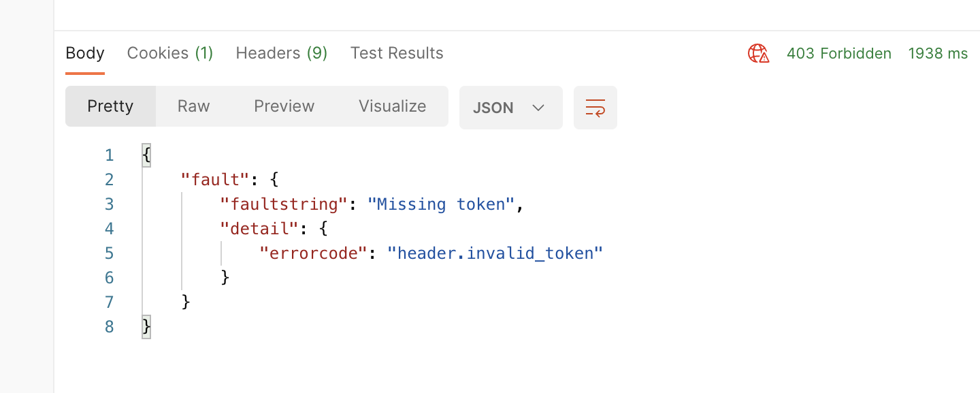Switch to the Preview view
Screen dimensions: 980x393
[284, 106]
